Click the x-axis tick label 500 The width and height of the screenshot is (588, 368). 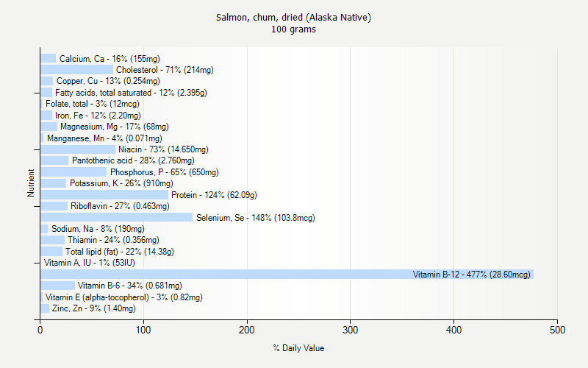[557, 330]
